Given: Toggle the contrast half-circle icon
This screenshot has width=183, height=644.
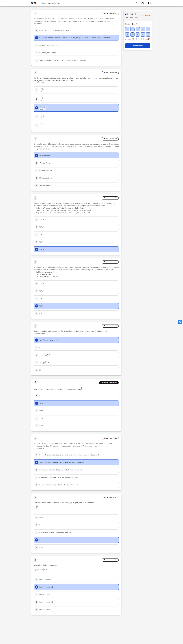Looking at the screenshot, I should 150,3.
